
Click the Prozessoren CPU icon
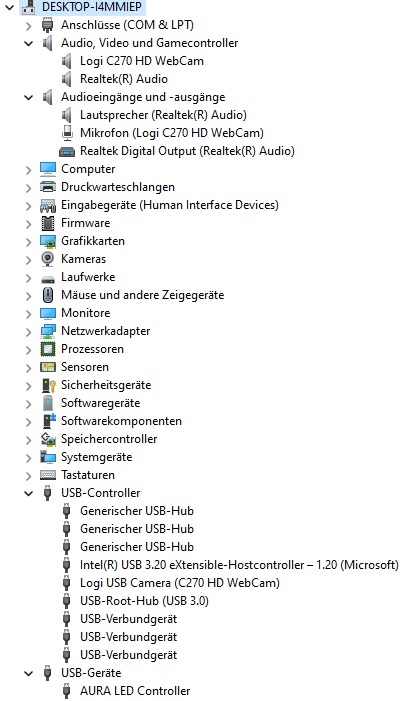tap(47, 349)
